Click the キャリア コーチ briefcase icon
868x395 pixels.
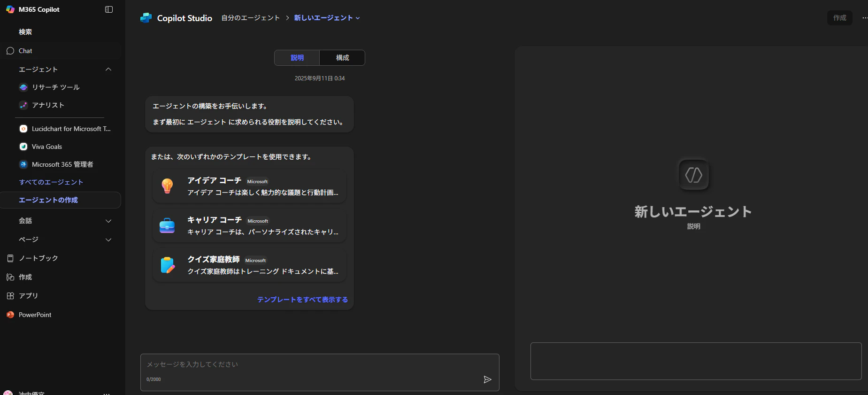[x=167, y=225]
